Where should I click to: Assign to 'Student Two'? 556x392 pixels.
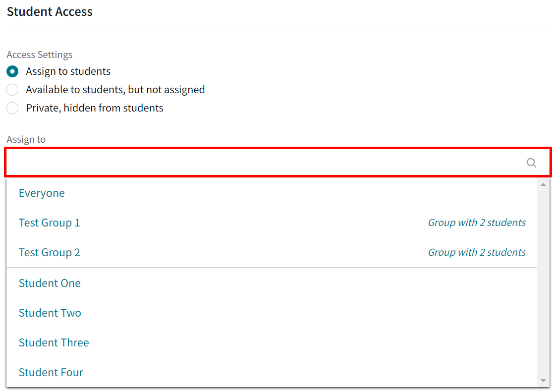pos(50,313)
